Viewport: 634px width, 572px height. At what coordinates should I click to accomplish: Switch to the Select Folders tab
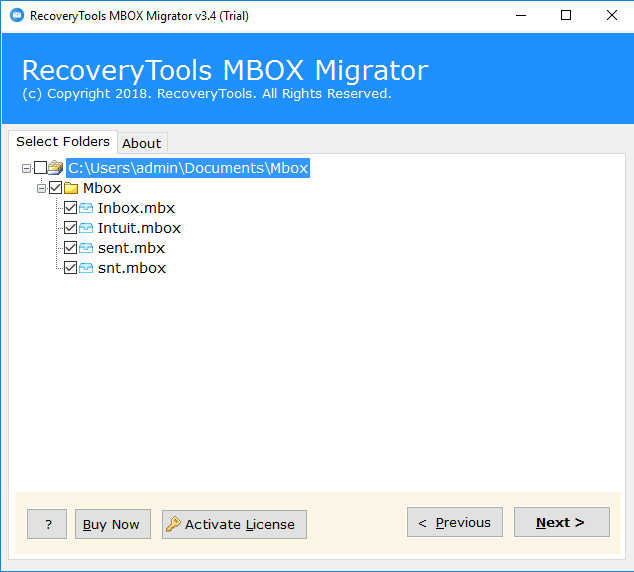click(63, 141)
